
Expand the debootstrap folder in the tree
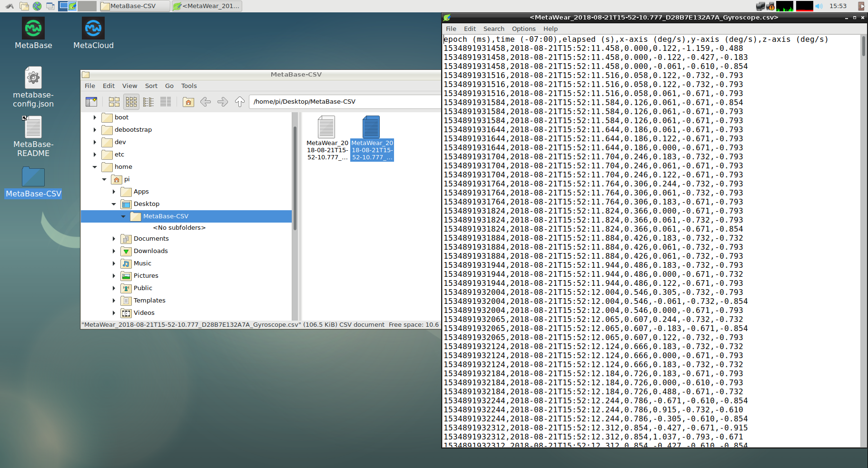coord(95,130)
